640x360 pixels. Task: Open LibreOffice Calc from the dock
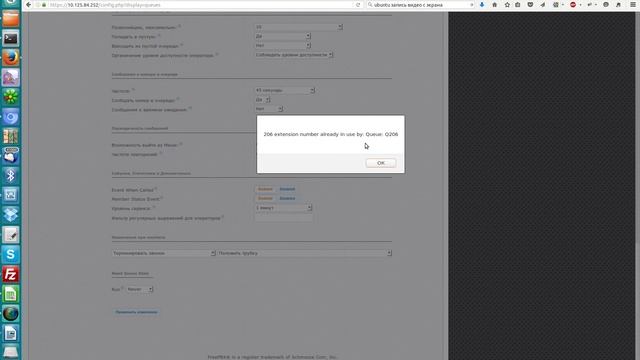[x=11, y=293]
